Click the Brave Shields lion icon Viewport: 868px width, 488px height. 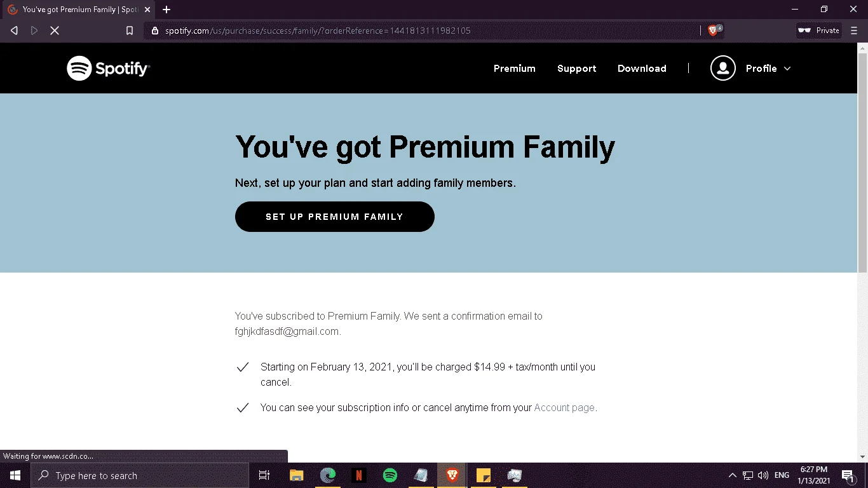712,30
